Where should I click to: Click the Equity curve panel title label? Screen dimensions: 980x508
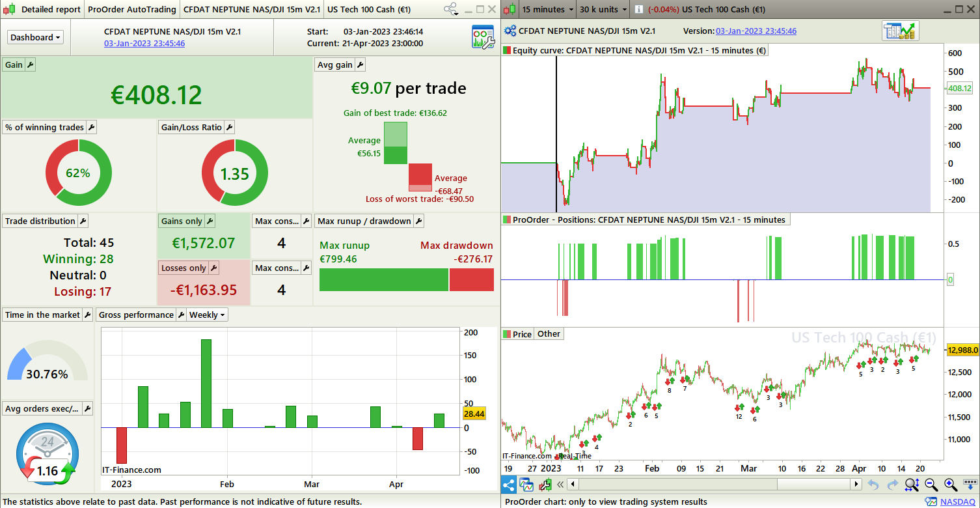click(x=635, y=50)
